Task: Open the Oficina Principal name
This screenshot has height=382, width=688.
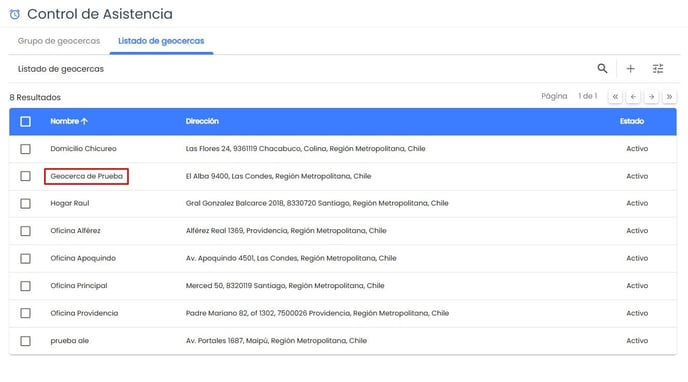Action: coord(79,286)
